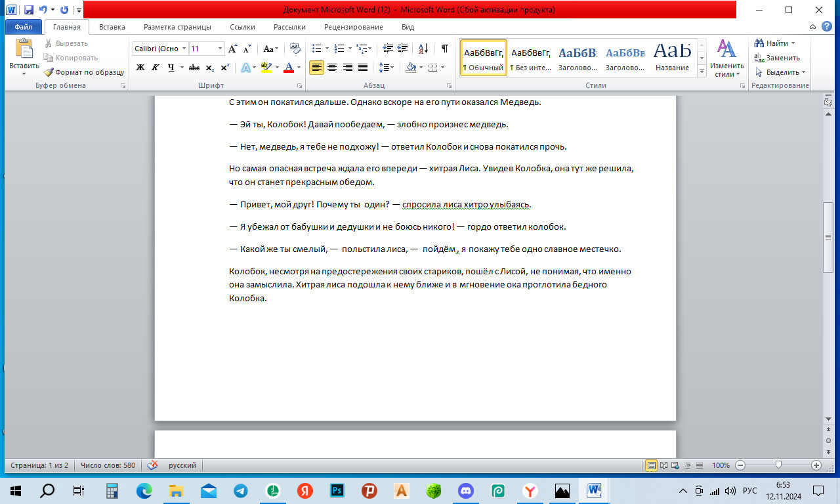Viewport: 840px width, 504px height.
Task: Click the Grow Font icon
Action: click(x=233, y=49)
